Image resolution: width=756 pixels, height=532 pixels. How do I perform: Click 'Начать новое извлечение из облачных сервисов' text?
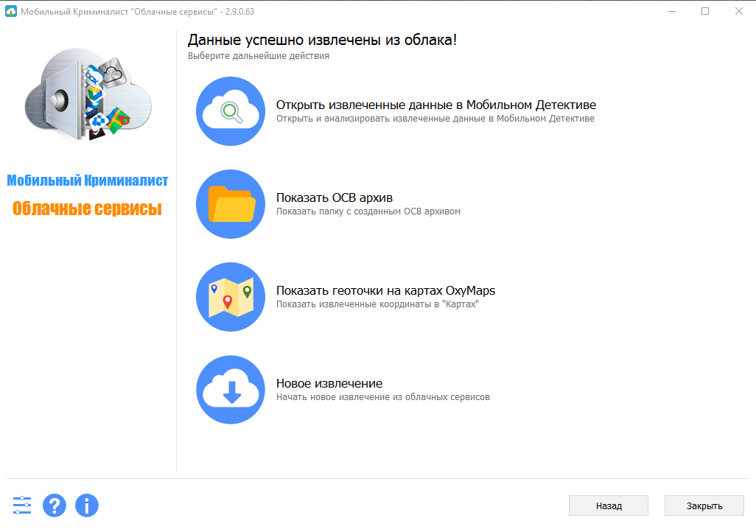pyautogui.click(x=383, y=397)
